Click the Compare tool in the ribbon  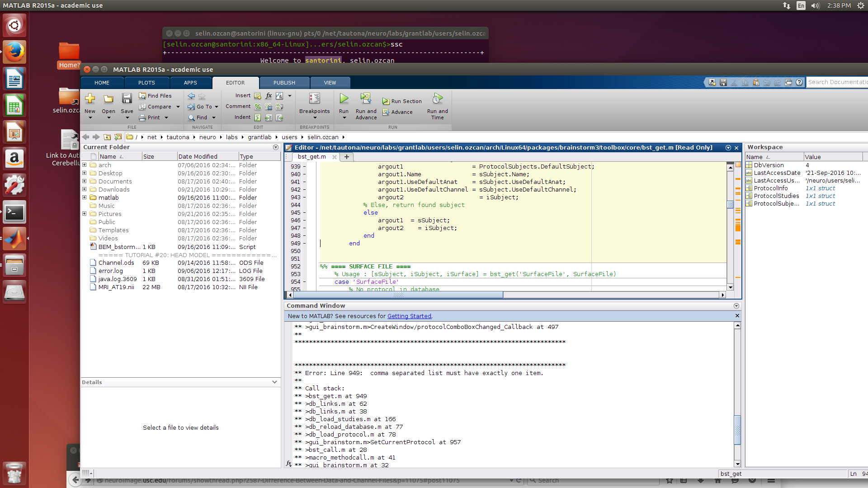point(155,107)
